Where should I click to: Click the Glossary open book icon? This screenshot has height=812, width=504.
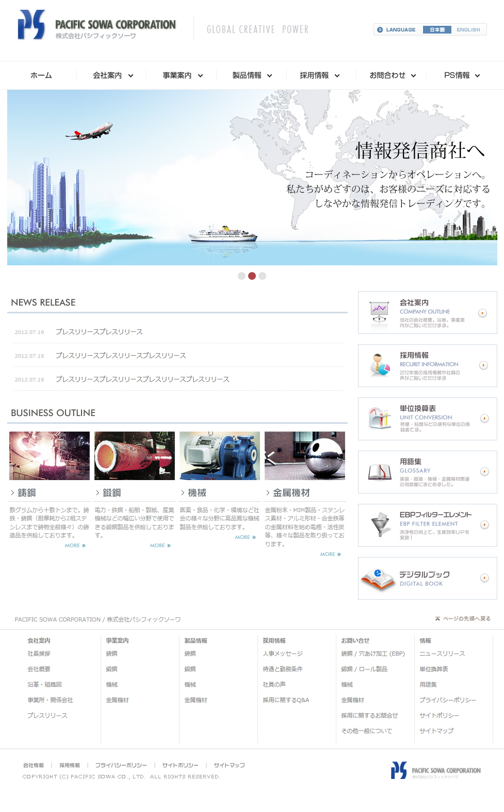tap(380, 471)
